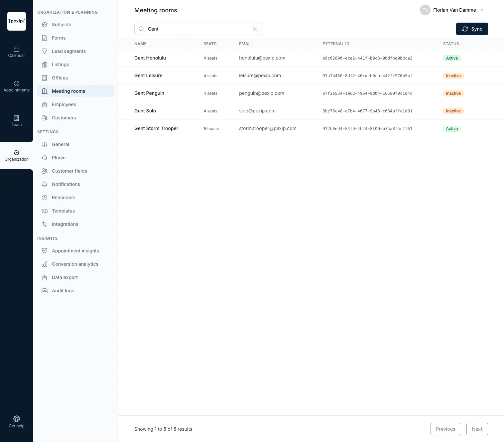Focus the meeting room search field
This screenshot has height=442, width=504.
tap(198, 29)
